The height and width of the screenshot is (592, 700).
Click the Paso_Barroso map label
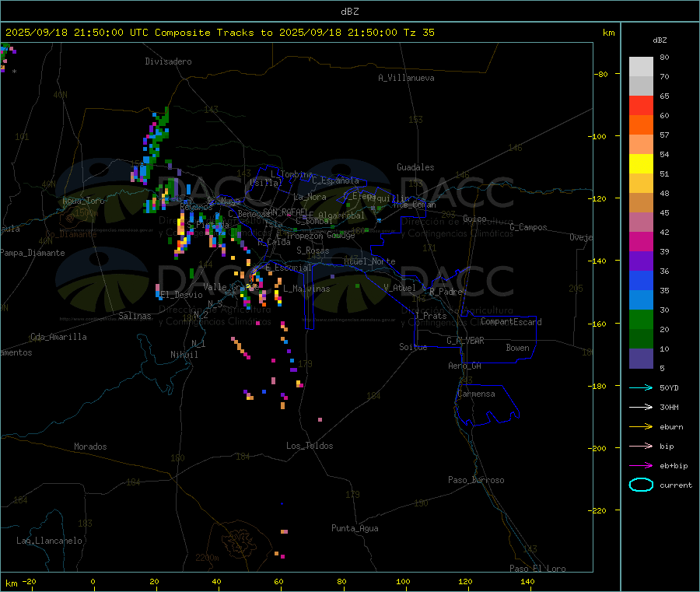pos(476,480)
